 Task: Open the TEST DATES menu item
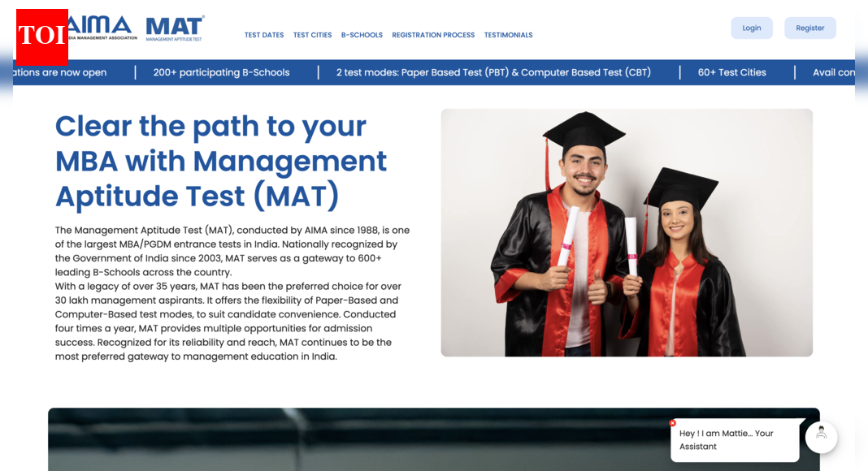264,35
